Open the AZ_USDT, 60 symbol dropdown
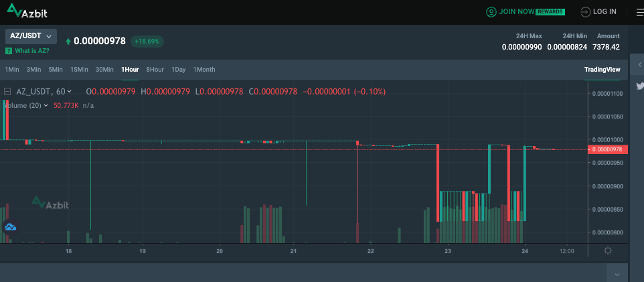 tap(44, 92)
